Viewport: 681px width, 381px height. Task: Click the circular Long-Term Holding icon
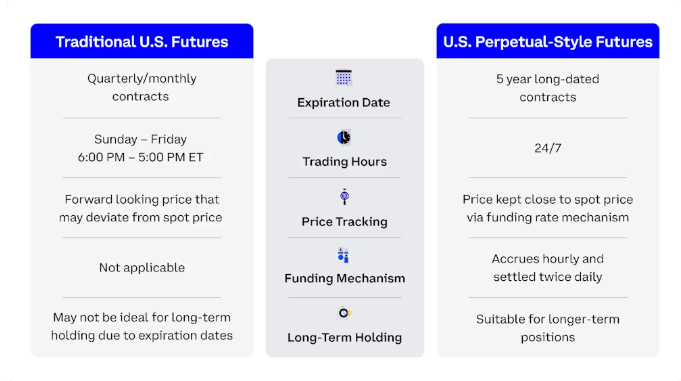[344, 313]
